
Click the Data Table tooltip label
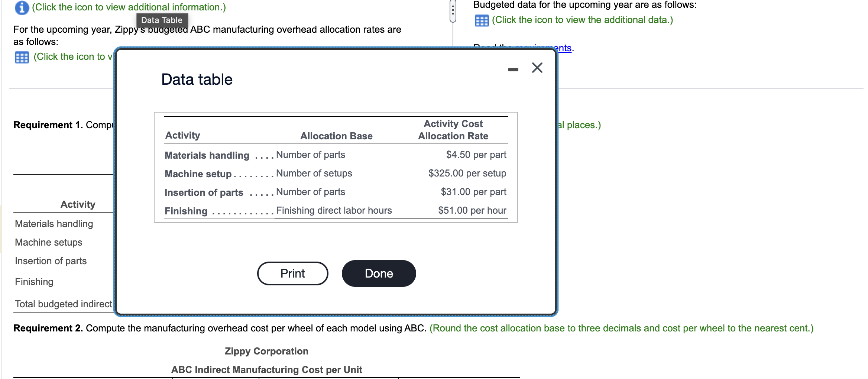162,20
